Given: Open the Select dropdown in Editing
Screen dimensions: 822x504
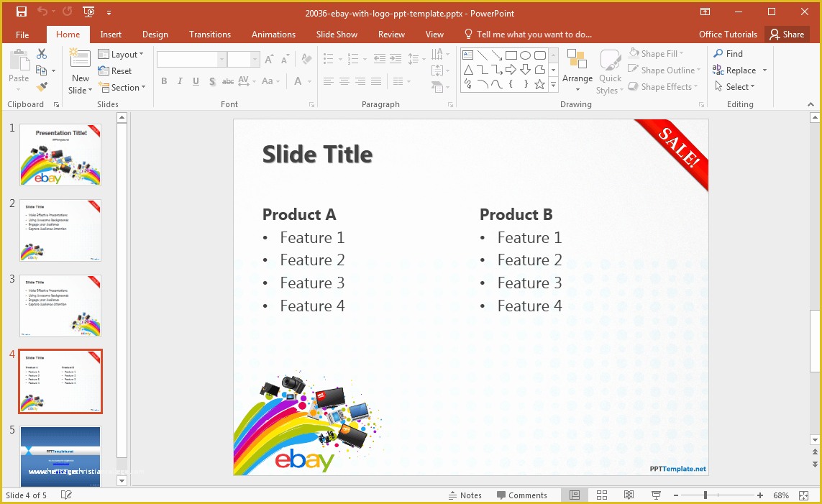Looking at the screenshot, I should click(734, 87).
